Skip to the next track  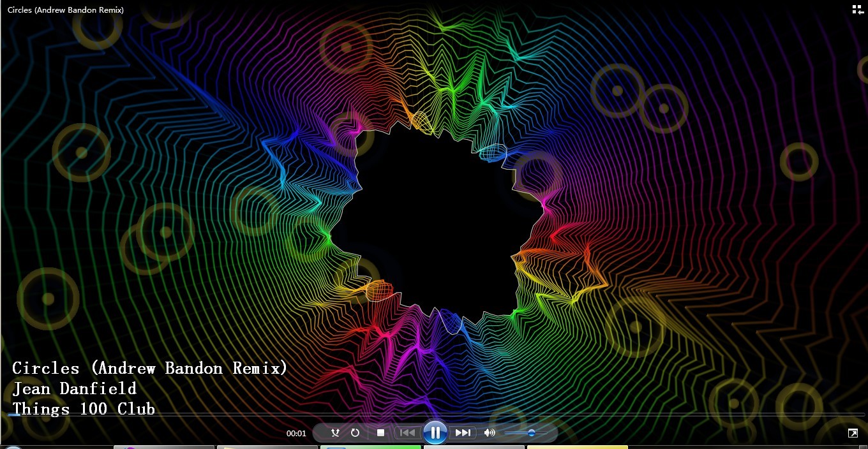[463, 433]
